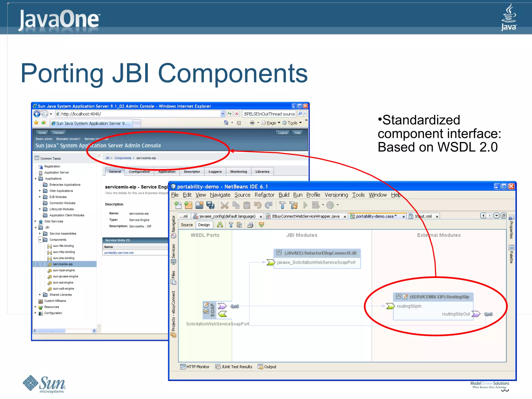Click the IE Print icon
The image size is (532, 399).
(x=252, y=123)
